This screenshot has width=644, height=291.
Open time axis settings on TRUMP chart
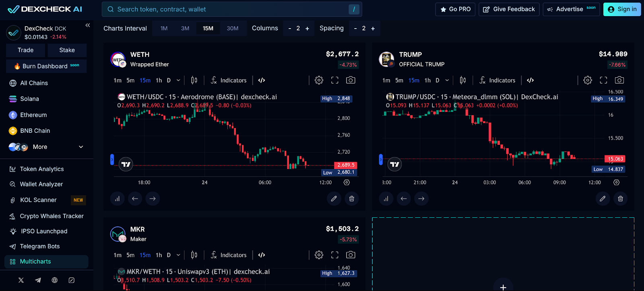pos(616,182)
